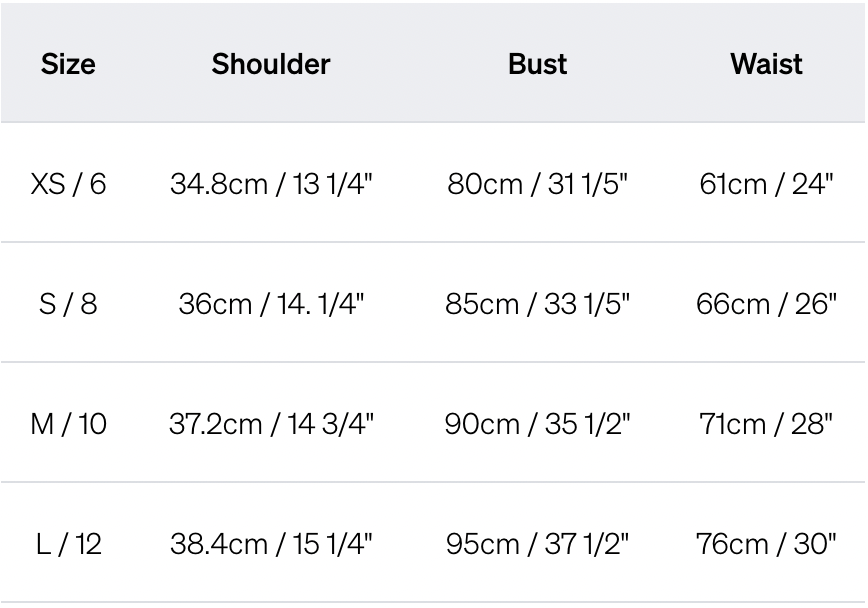Click bust value 85cm / 33 1/5"
Viewport: 868px width, 608px height.
[x=537, y=304]
